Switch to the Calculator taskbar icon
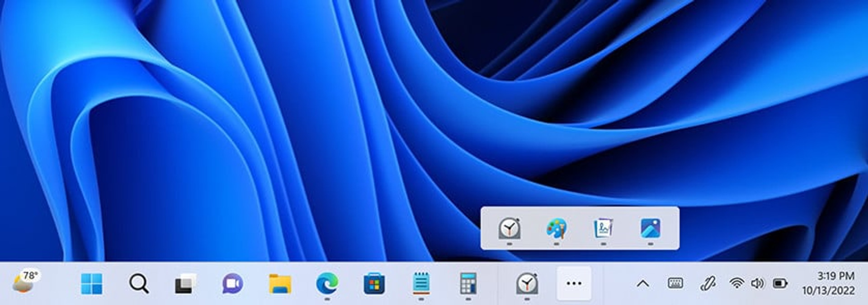Screen dimensions: 868x305 (x=468, y=284)
